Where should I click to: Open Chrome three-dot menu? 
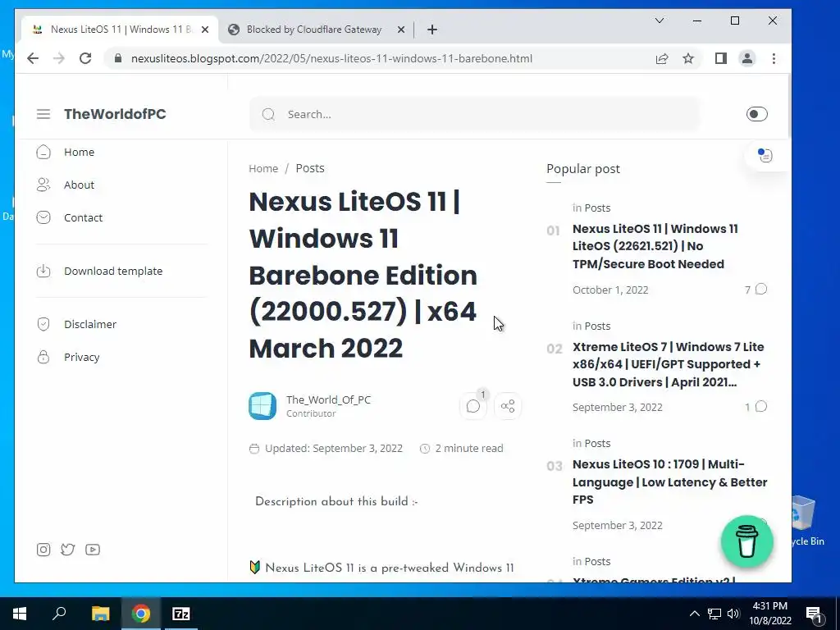[x=774, y=58]
